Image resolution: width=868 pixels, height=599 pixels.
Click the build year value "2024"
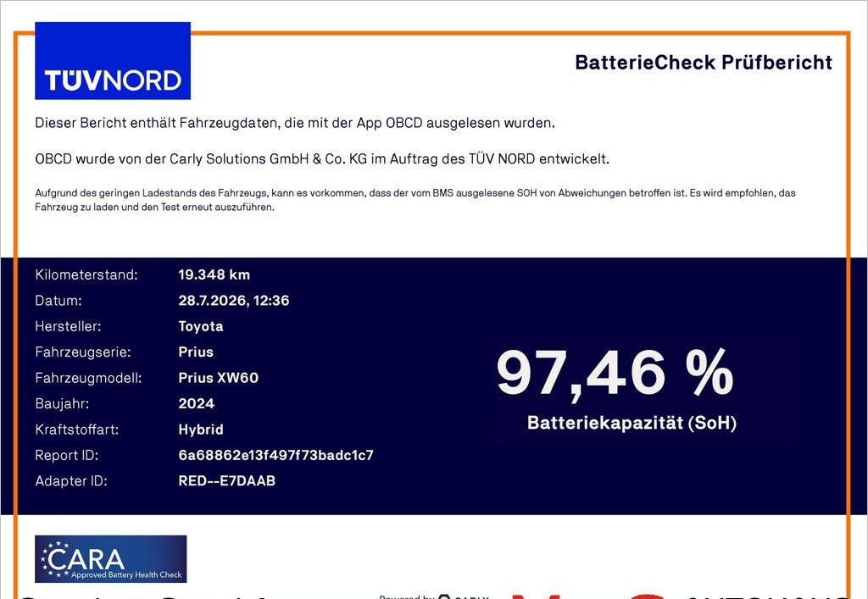pos(197,404)
